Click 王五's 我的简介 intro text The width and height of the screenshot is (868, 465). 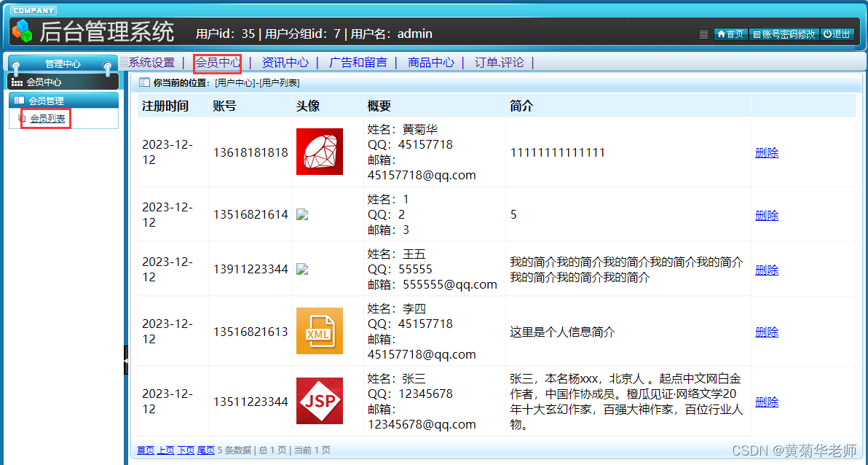[x=626, y=270]
